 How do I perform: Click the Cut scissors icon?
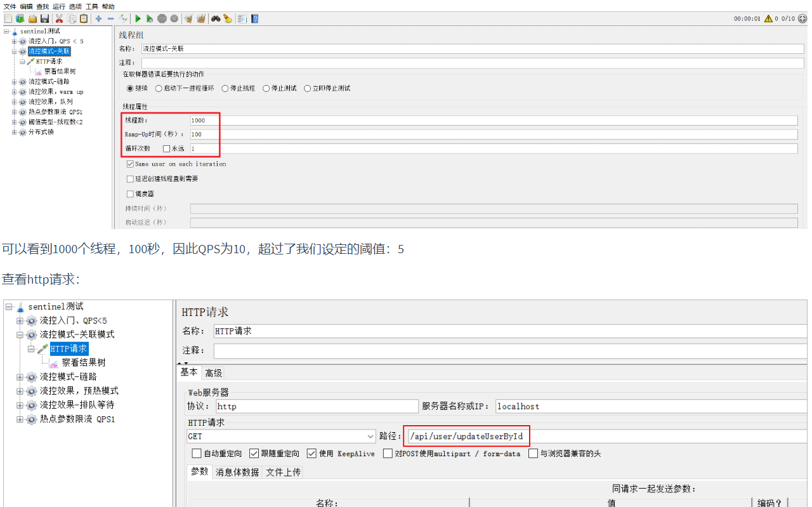59,18
